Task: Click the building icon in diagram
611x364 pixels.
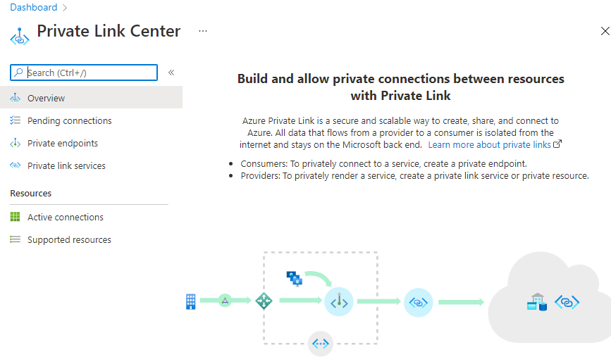Action: pos(190,301)
